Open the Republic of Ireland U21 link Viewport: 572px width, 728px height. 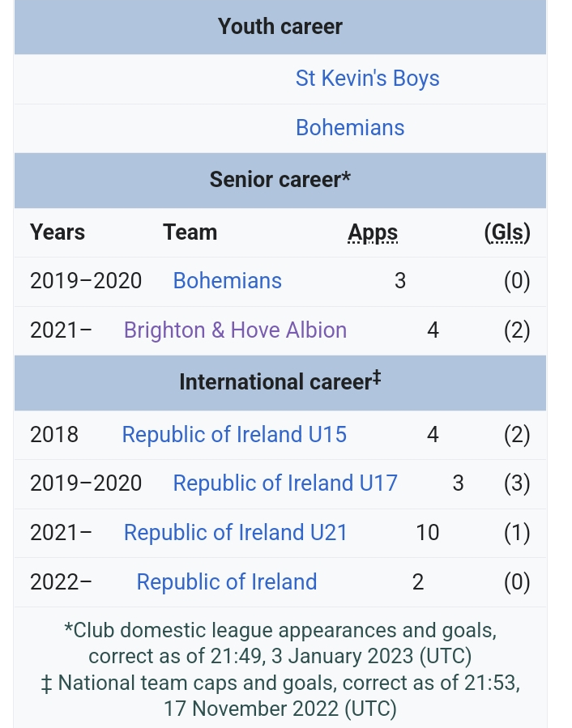tap(236, 533)
